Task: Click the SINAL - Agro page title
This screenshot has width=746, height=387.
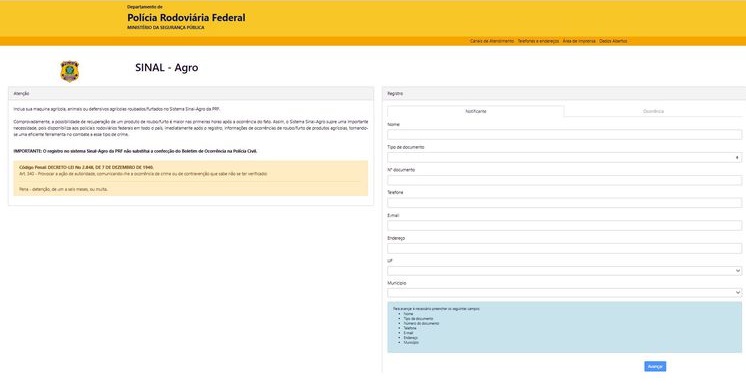Action: (x=167, y=68)
